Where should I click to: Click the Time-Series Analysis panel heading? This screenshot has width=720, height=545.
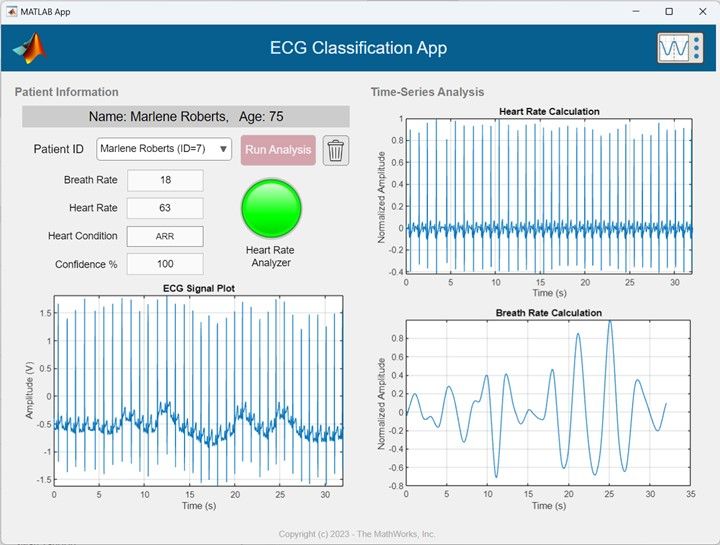tap(427, 92)
